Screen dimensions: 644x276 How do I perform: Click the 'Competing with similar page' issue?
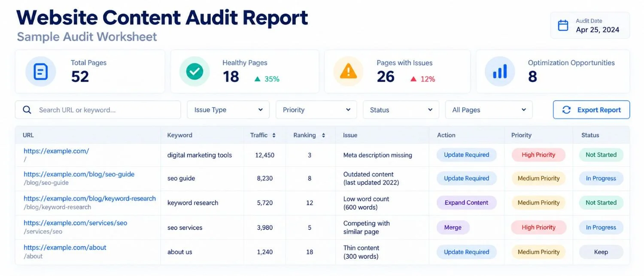[367, 227]
